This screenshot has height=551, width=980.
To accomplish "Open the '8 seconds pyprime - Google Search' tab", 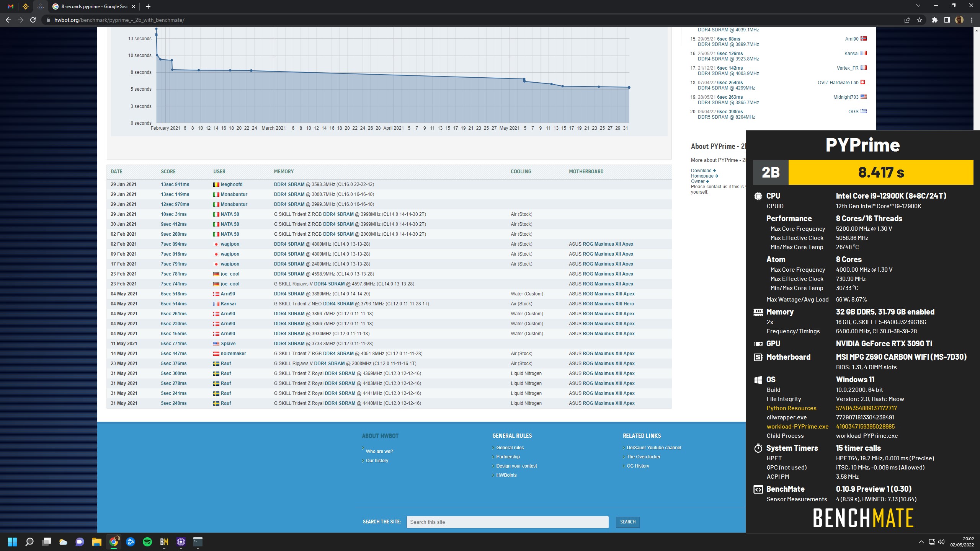I will point(94,7).
